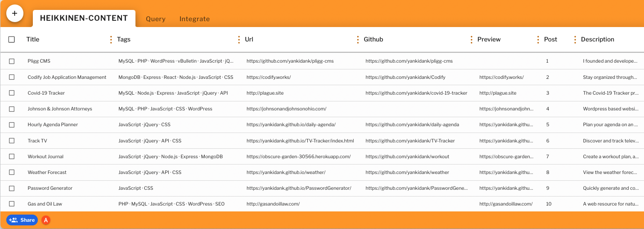Check the Track TV row checkbox
Screen dimensions: 644x229
coord(12,141)
